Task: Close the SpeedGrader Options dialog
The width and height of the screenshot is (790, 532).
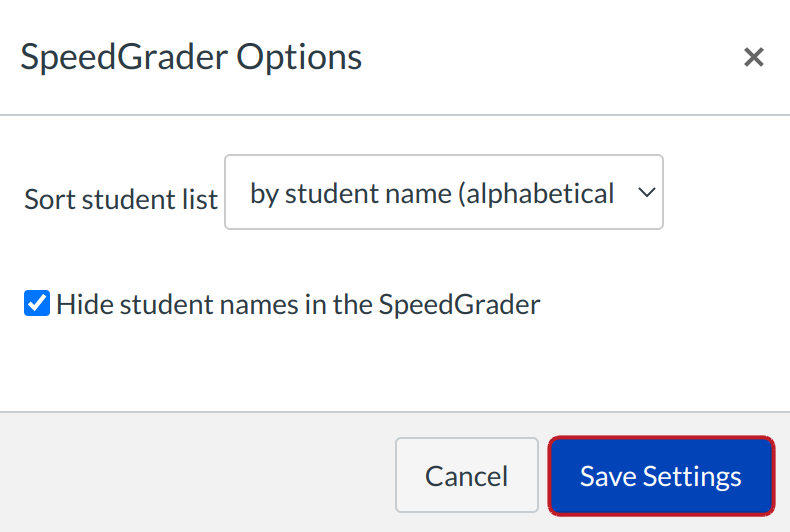Action: click(753, 57)
